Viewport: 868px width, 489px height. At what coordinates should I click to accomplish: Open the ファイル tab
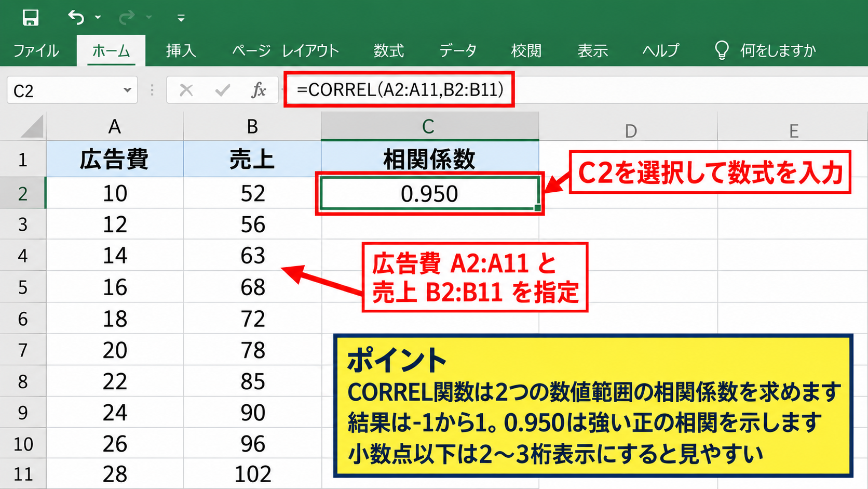[36, 50]
